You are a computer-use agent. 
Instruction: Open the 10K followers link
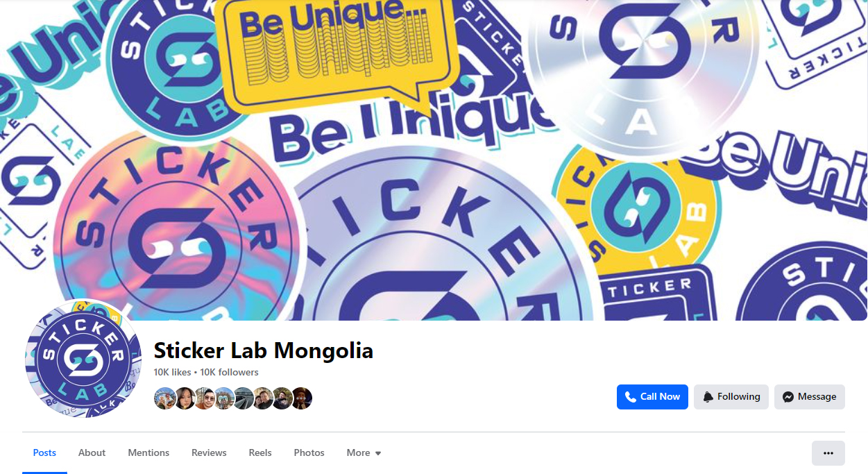(x=230, y=373)
